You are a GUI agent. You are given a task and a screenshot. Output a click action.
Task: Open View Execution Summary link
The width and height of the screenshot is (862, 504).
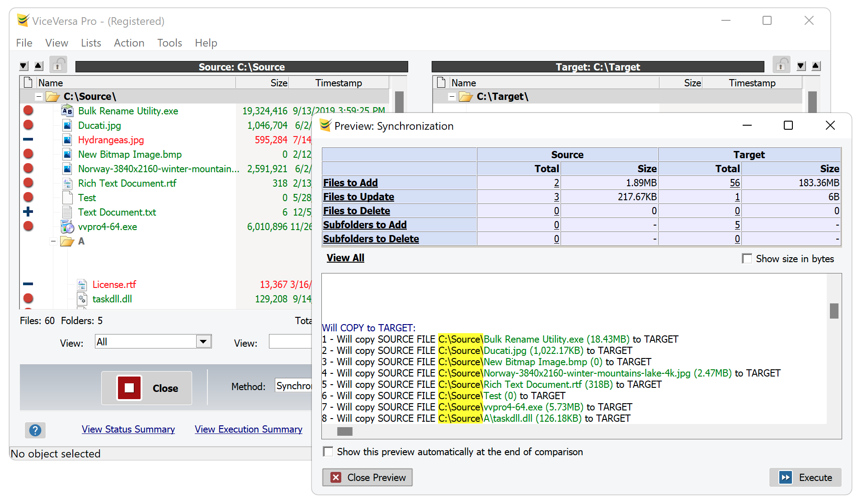pos(249,429)
